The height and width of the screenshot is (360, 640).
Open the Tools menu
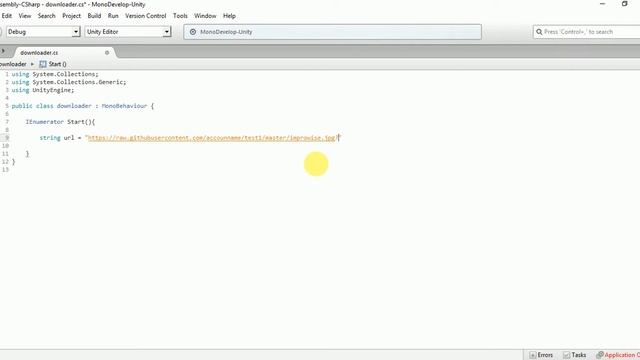pos(180,16)
